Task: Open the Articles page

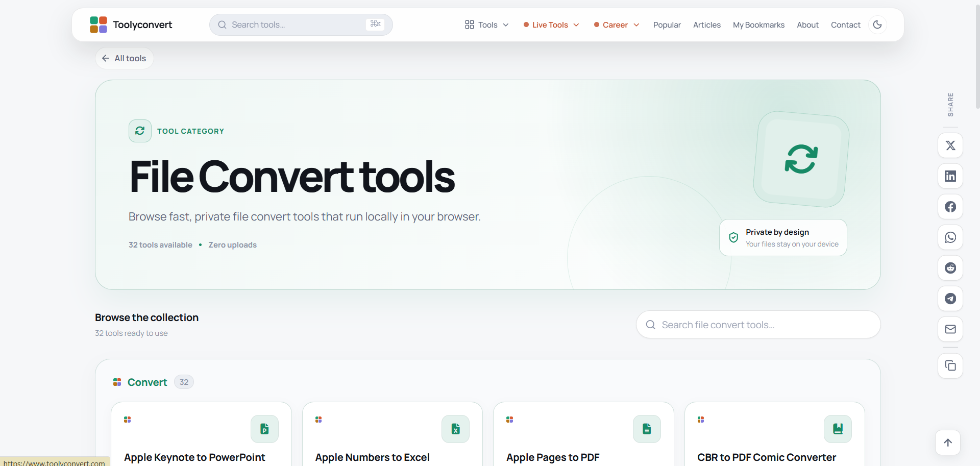Action: pyautogui.click(x=707, y=24)
